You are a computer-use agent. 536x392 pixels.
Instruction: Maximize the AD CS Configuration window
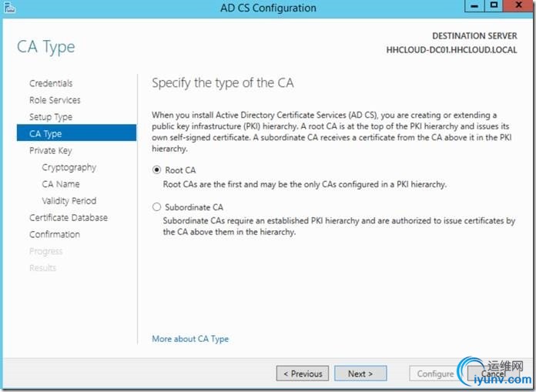pos(494,6)
